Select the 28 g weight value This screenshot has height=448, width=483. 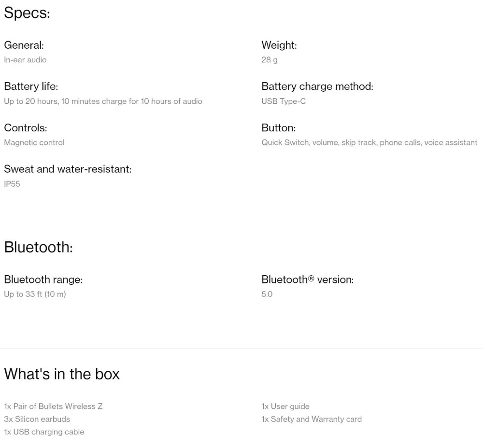click(270, 60)
